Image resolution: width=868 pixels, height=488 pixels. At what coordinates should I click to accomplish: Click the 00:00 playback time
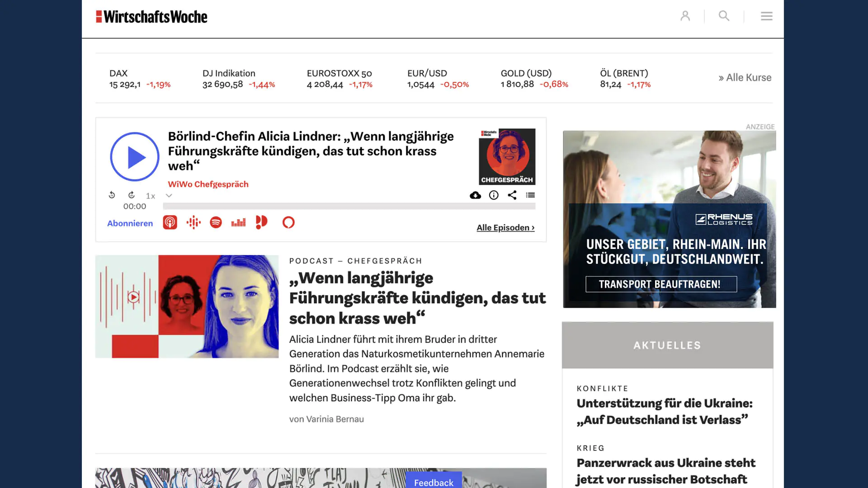point(135,206)
